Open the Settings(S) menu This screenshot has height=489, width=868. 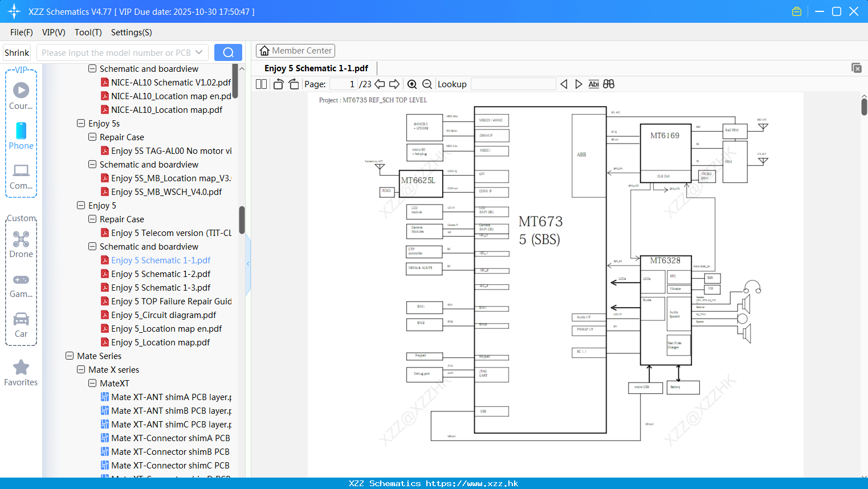(132, 32)
